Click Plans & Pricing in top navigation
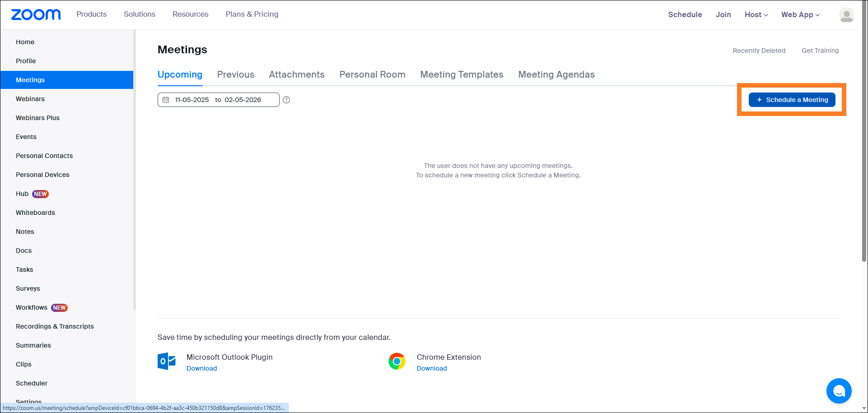 tap(252, 14)
